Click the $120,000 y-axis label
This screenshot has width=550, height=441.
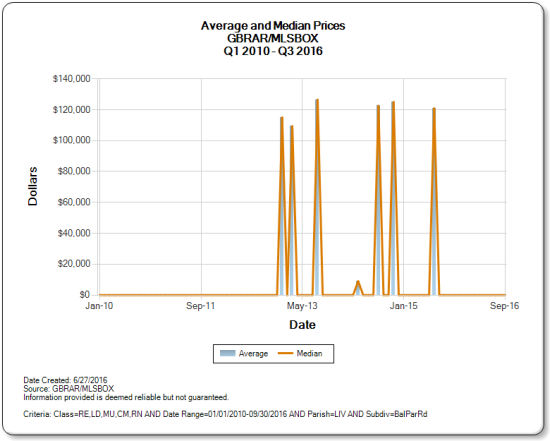pyautogui.click(x=72, y=110)
